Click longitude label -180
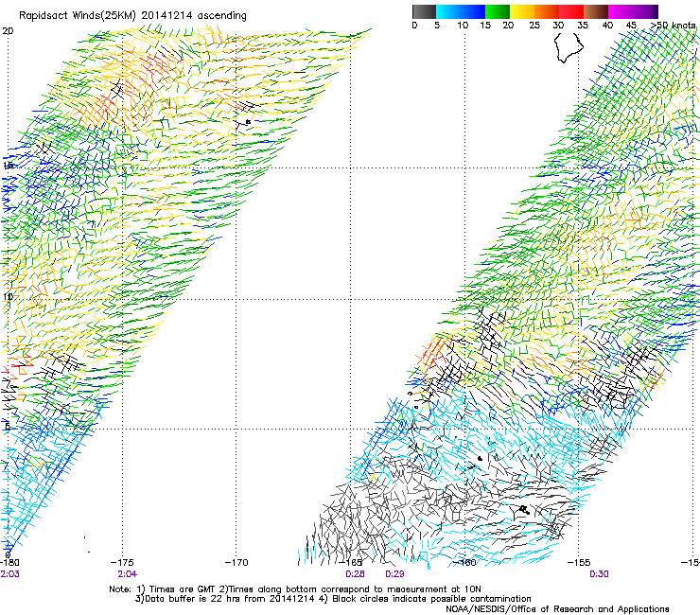 coord(9,563)
